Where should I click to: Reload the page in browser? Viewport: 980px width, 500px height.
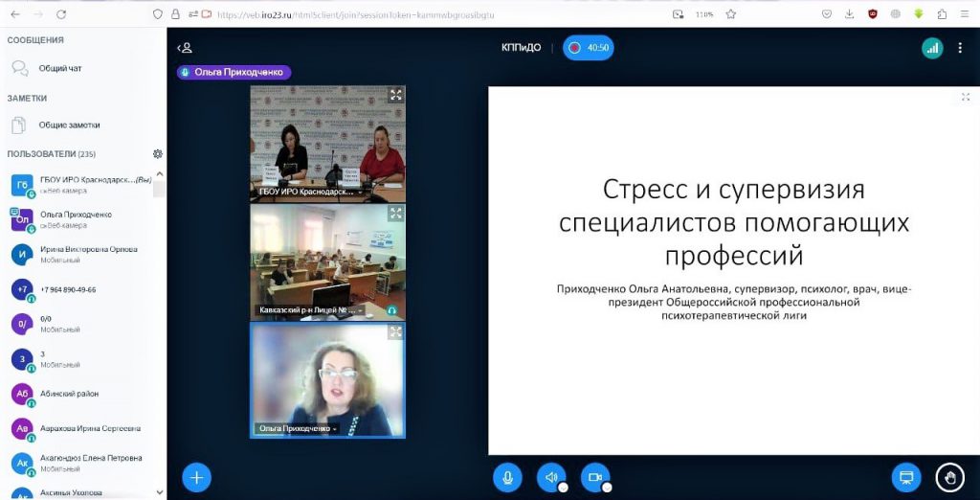[x=61, y=14]
